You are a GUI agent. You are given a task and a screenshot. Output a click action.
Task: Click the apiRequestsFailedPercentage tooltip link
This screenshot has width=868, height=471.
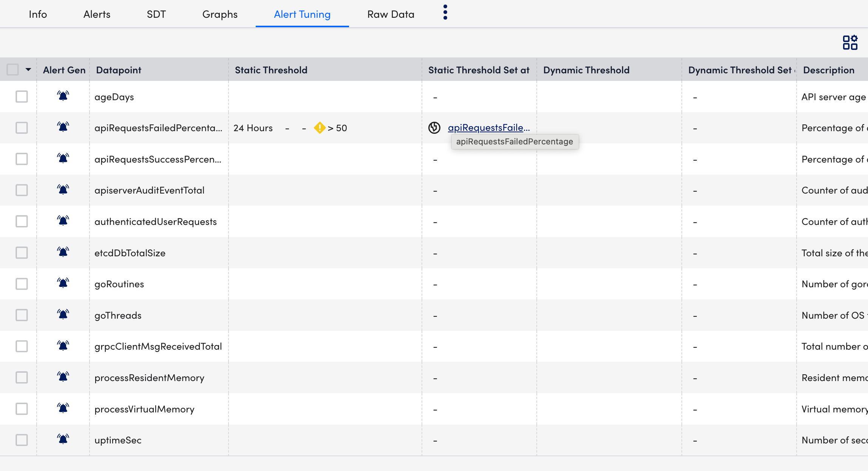tap(489, 127)
